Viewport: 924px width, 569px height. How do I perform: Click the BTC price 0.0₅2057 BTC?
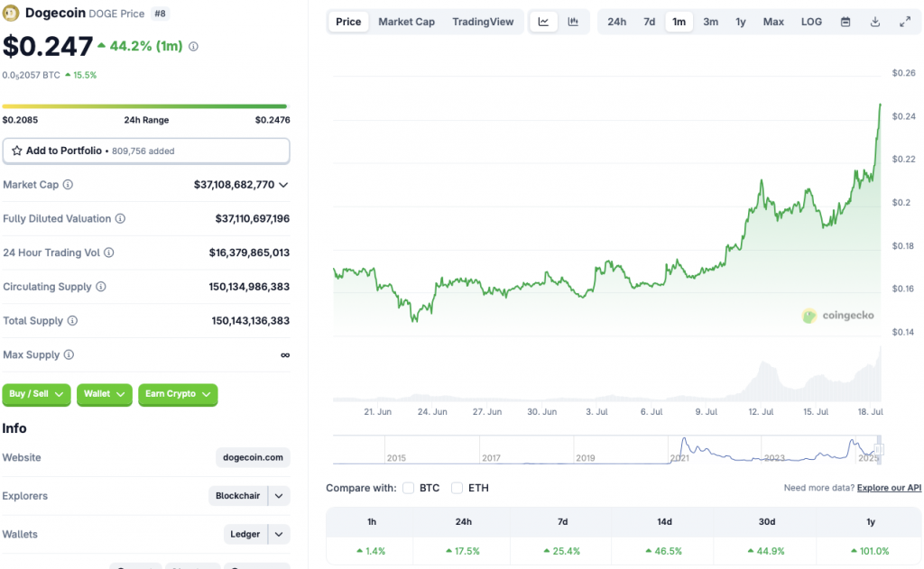[x=32, y=76]
